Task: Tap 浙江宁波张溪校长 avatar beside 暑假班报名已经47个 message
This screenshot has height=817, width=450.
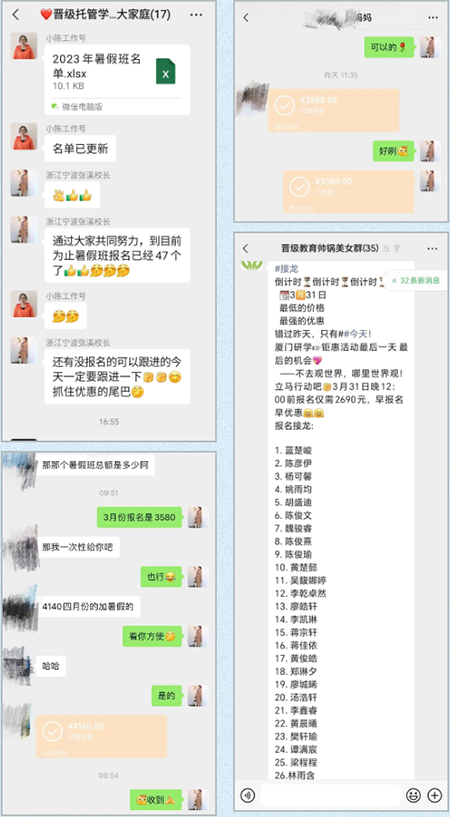Action: click(24, 229)
